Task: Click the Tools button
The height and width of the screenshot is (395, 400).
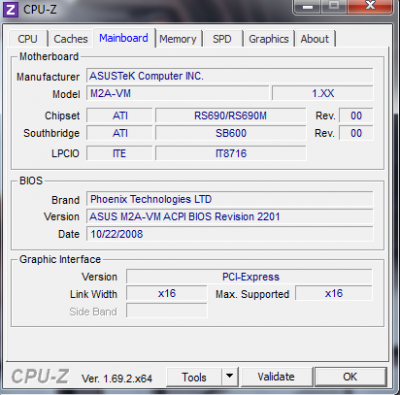Action: [194, 377]
